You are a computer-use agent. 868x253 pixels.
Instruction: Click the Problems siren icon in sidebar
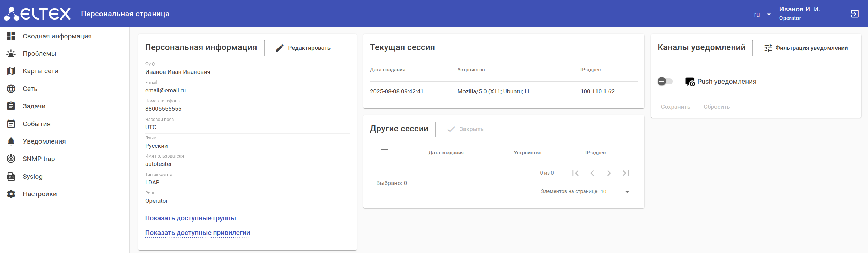pyautogui.click(x=11, y=54)
